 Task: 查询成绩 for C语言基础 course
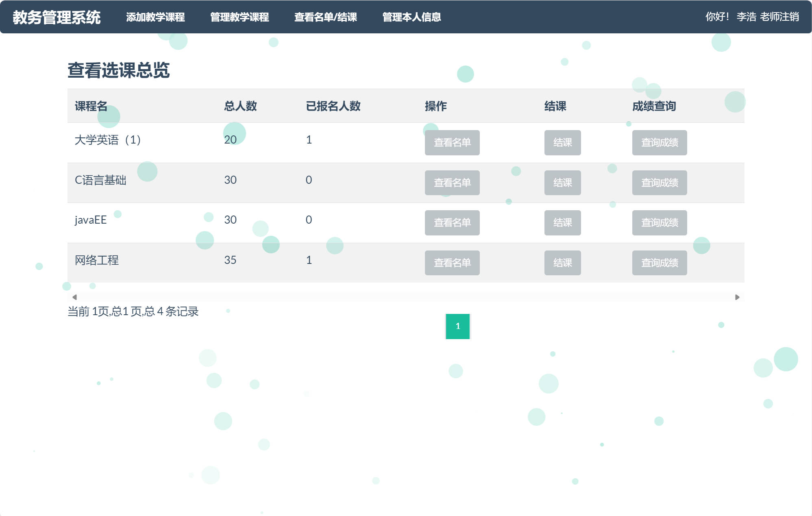660,183
